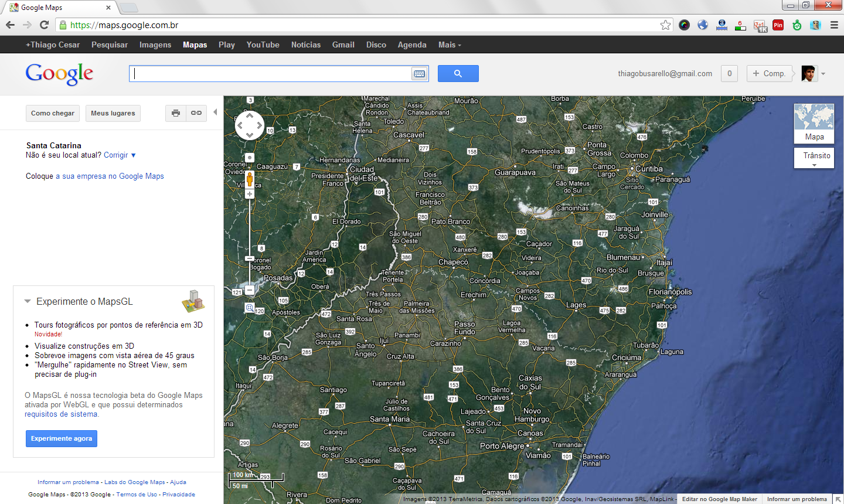Click the Como chegar button
The image size is (844, 504).
[x=53, y=113]
